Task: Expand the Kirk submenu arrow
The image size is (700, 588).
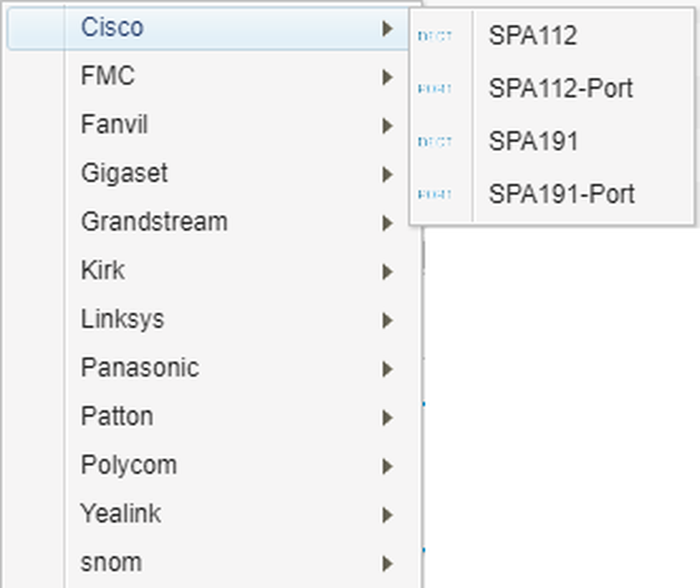Action: click(x=388, y=271)
